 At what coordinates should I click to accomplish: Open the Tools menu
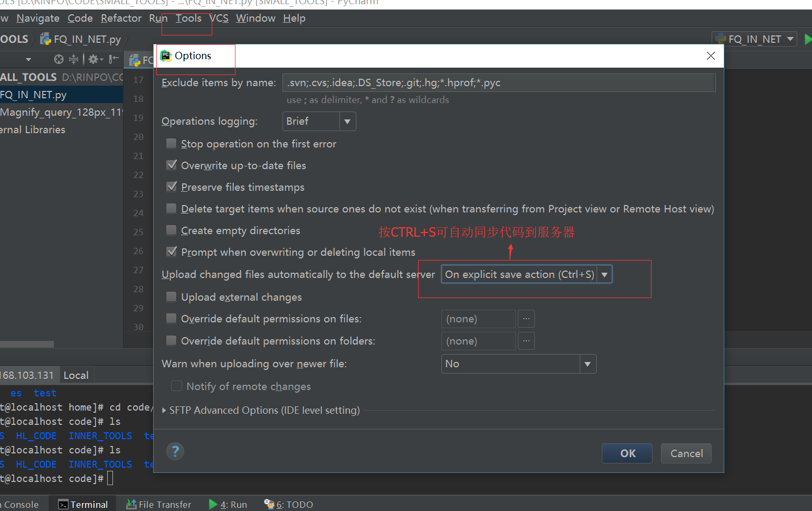click(188, 18)
